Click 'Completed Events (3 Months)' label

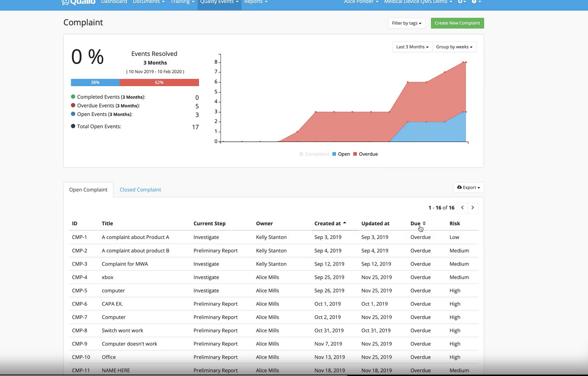(111, 97)
